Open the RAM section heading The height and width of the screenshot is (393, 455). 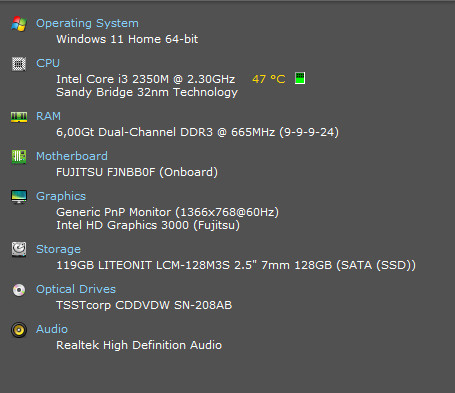pyautogui.click(x=48, y=116)
